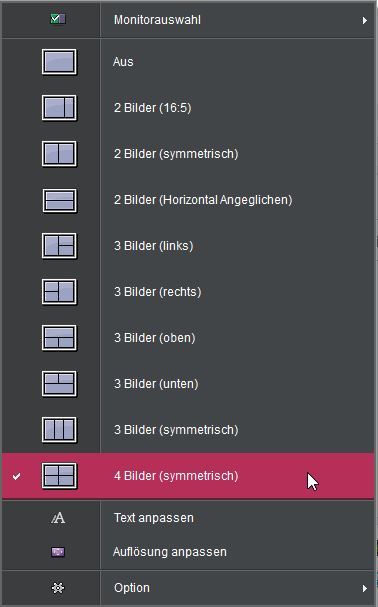Click the Auflösung anpassen entry
Viewport: 378px width, 607px height.
(x=189, y=552)
